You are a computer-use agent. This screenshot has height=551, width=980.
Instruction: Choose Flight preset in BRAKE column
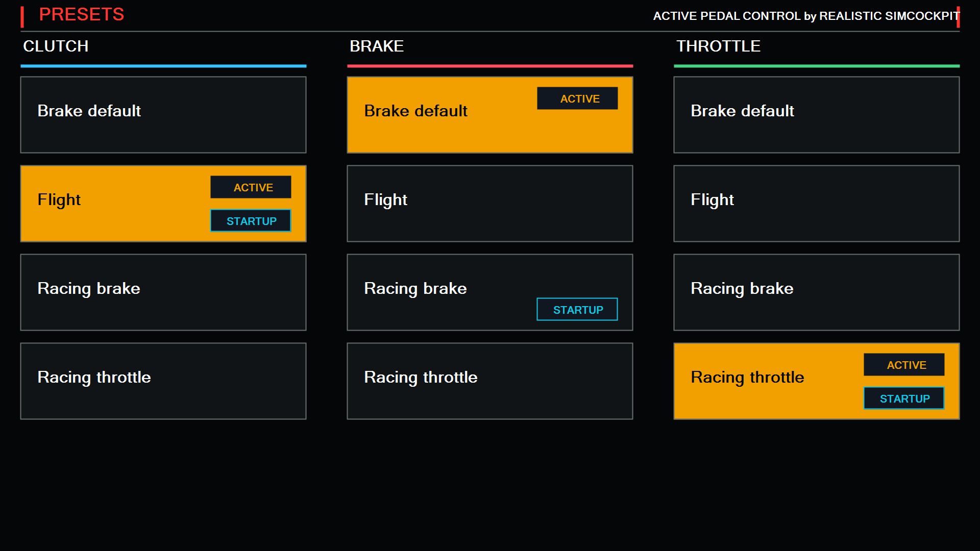click(490, 204)
